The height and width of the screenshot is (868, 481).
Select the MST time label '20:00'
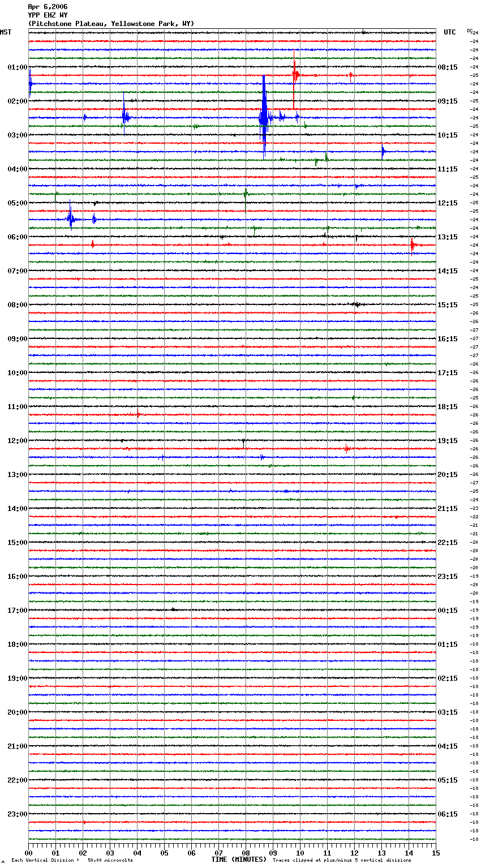tap(18, 712)
